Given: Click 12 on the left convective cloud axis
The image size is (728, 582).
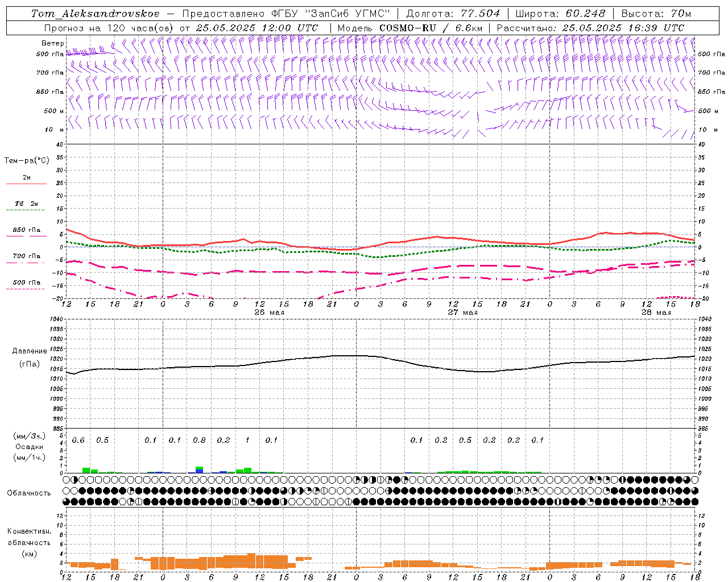Looking at the screenshot, I should (60, 516).
